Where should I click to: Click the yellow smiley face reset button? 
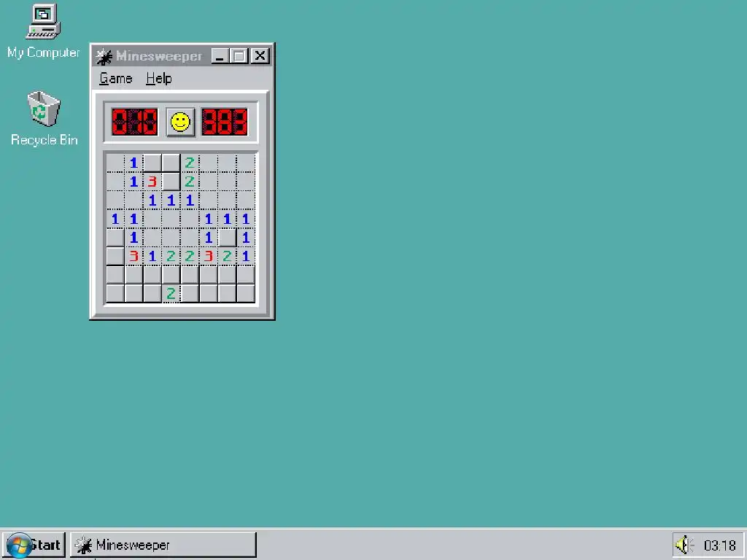180,122
